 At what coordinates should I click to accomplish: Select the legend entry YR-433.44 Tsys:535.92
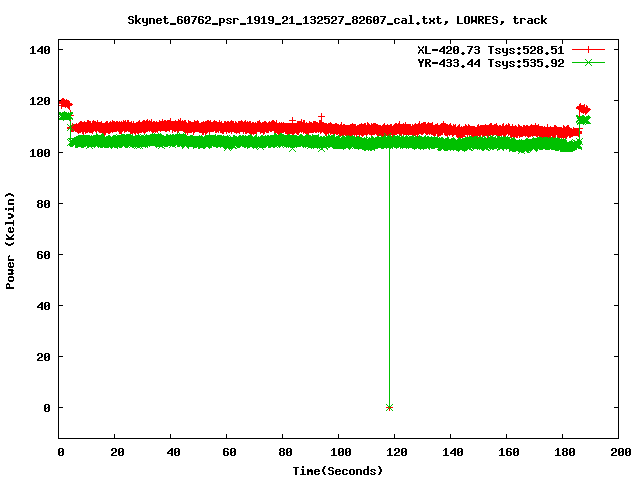[x=490, y=63]
